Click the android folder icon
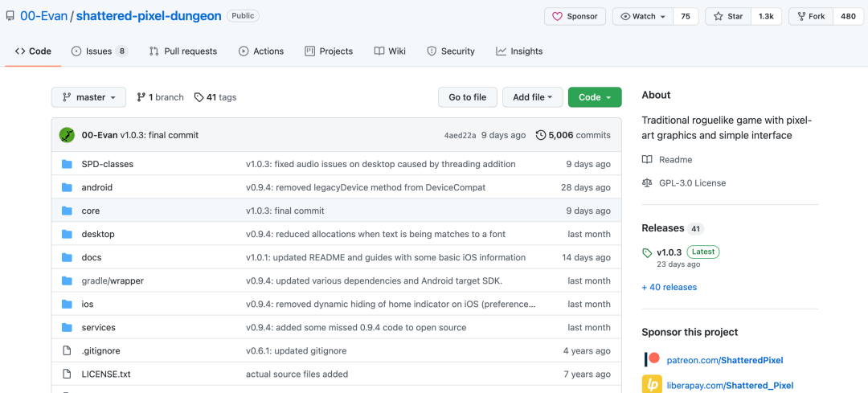Viewport: 868px width, 393px height. (67, 187)
